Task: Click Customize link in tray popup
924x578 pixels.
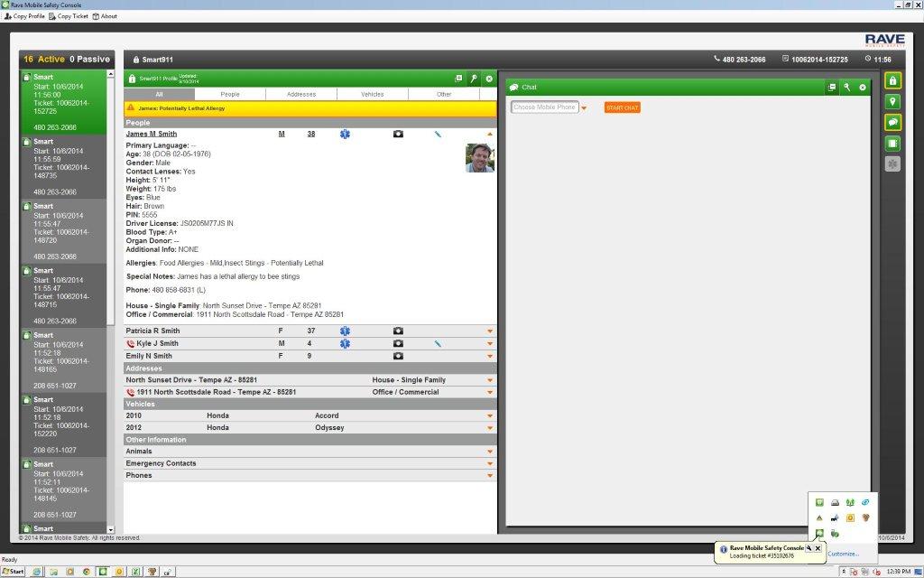Action: (x=844, y=554)
